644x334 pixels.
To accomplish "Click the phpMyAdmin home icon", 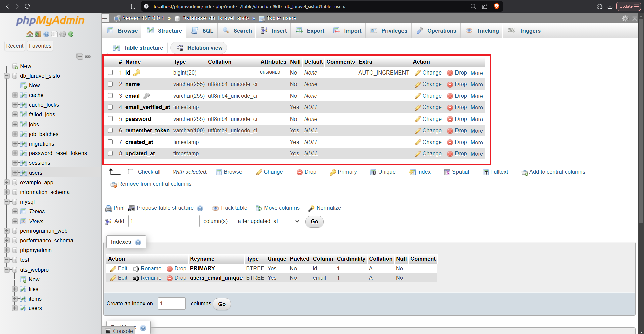I will click(x=30, y=34).
